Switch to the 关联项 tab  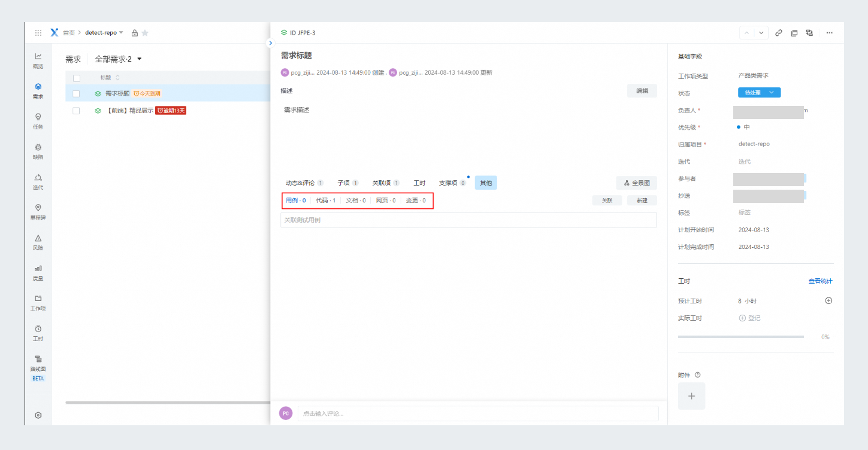point(386,183)
